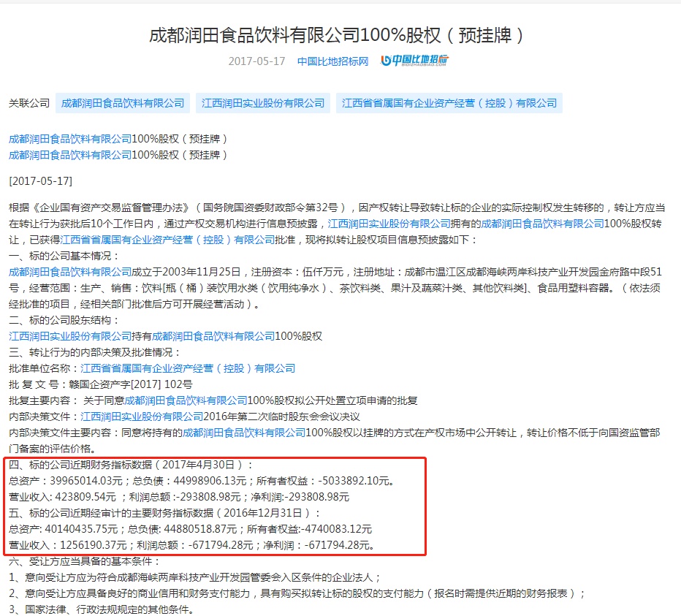Open related company 江西润田实业股份有限公司
Screen dimensions: 681x616
264,102
